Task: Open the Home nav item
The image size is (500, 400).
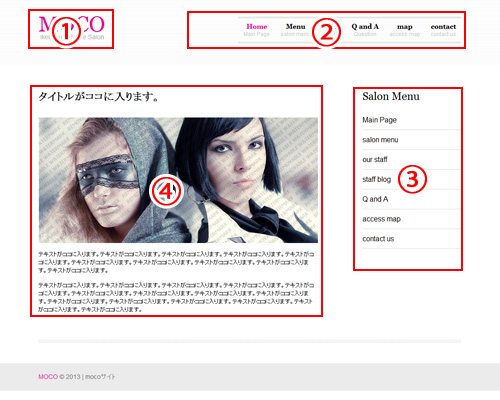Action: (x=256, y=30)
